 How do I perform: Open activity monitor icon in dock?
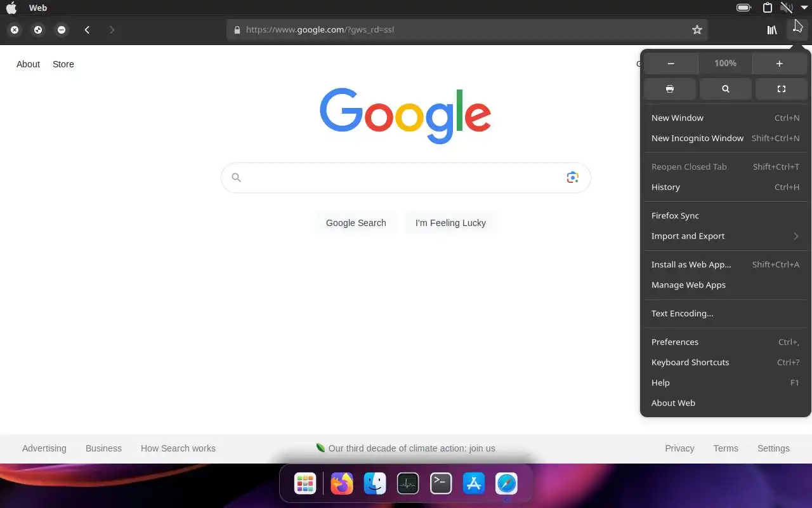tap(408, 484)
